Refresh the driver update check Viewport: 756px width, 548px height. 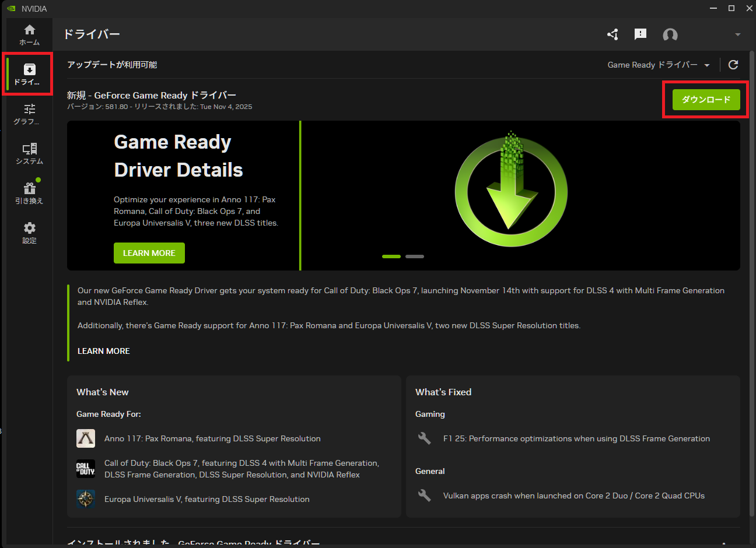(x=733, y=65)
